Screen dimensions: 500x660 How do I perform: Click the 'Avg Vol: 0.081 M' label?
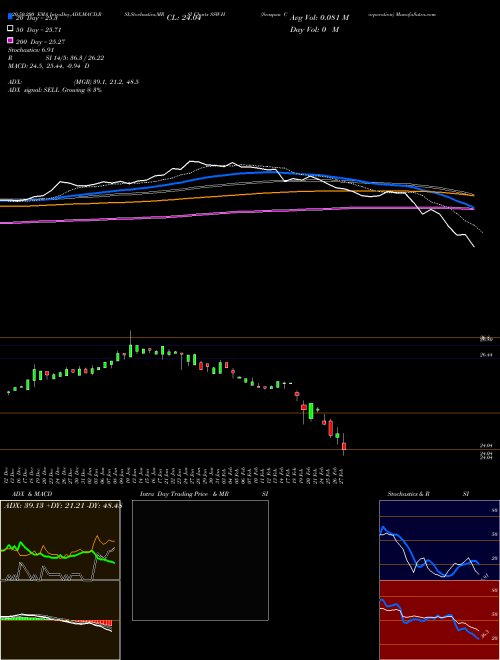(x=319, y=18)
